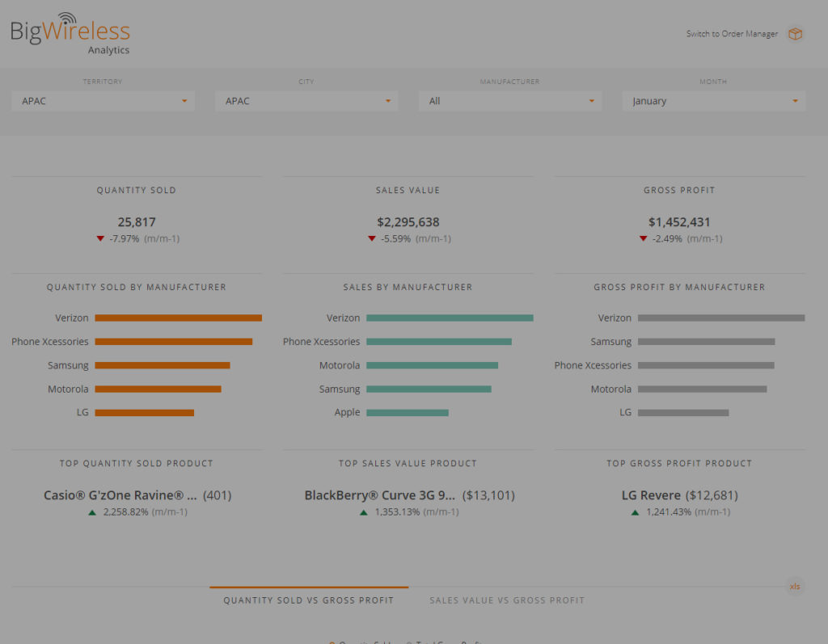
Task: Click the LG Revere product name
Action: click(651, 495)
